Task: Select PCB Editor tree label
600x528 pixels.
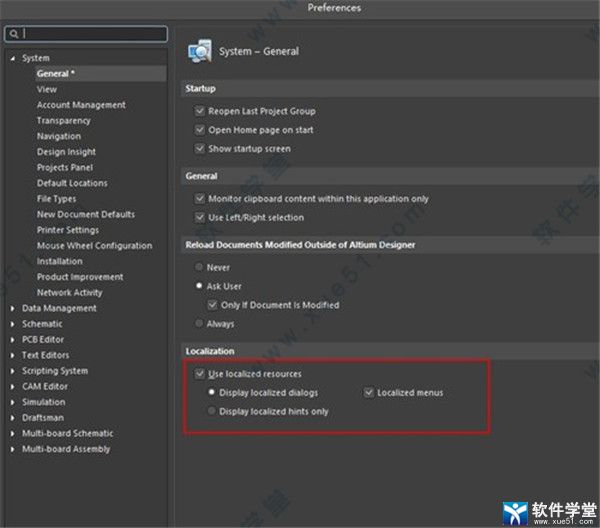Action: pyautogui.click(x=43, y=340)
